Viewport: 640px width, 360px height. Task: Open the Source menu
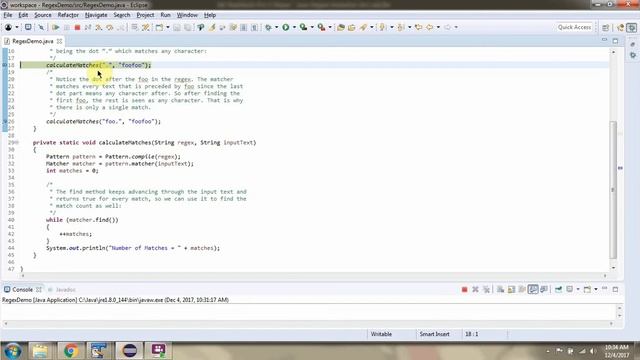[x=43, y=15]
